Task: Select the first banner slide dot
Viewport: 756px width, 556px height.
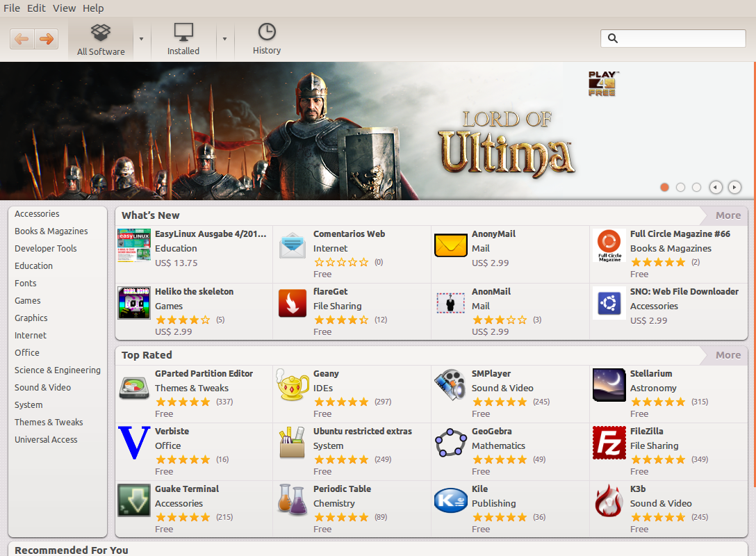Action: click(664, 187)
